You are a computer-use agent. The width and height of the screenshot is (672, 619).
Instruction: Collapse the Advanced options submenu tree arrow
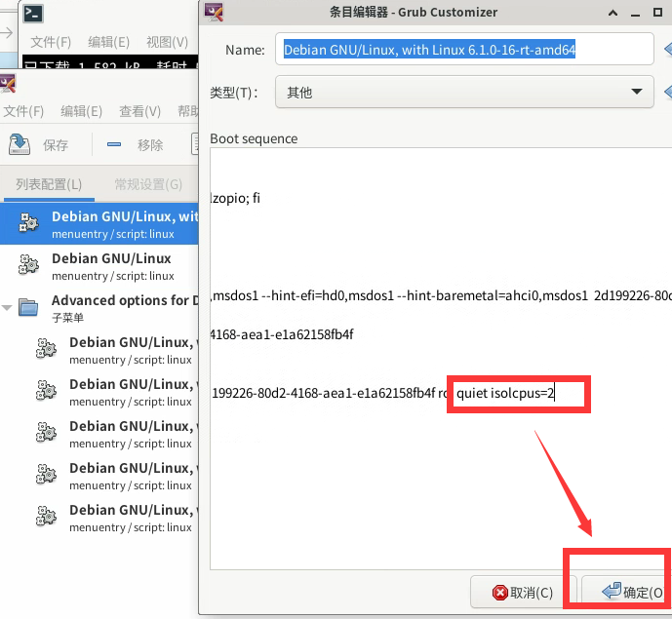[7, 308]
